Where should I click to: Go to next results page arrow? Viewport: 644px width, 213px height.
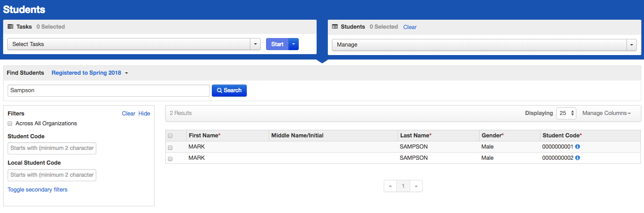[416, 186]
